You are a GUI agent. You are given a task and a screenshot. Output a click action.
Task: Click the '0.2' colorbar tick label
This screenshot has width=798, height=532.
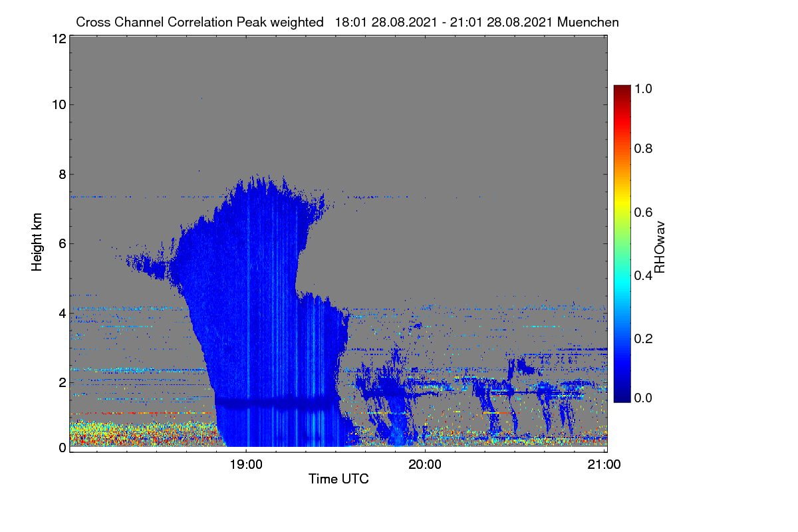pyautogui.click(x=643, y=338)
